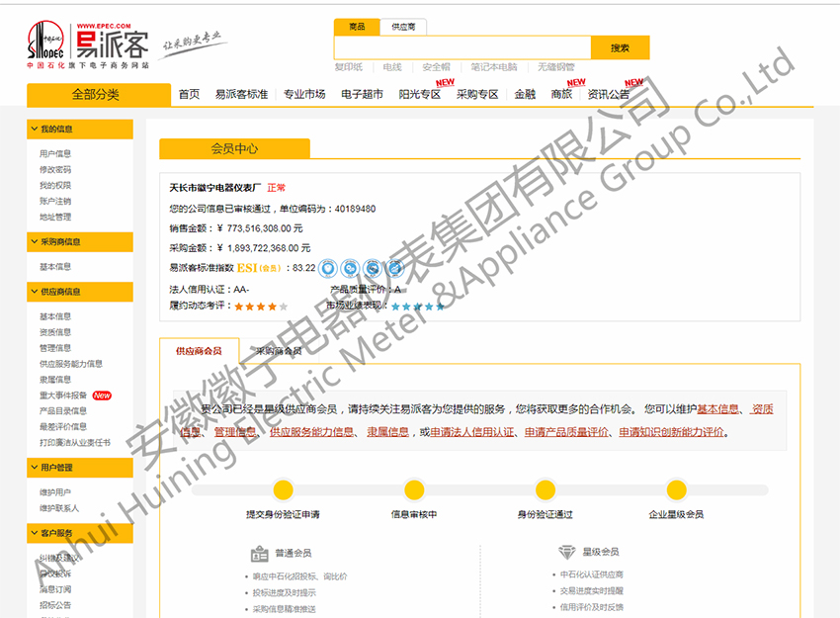This screenshot has height=618, width=840.
Task: Open 招标公告 in the sidebar
Action: tap(55, 605)
